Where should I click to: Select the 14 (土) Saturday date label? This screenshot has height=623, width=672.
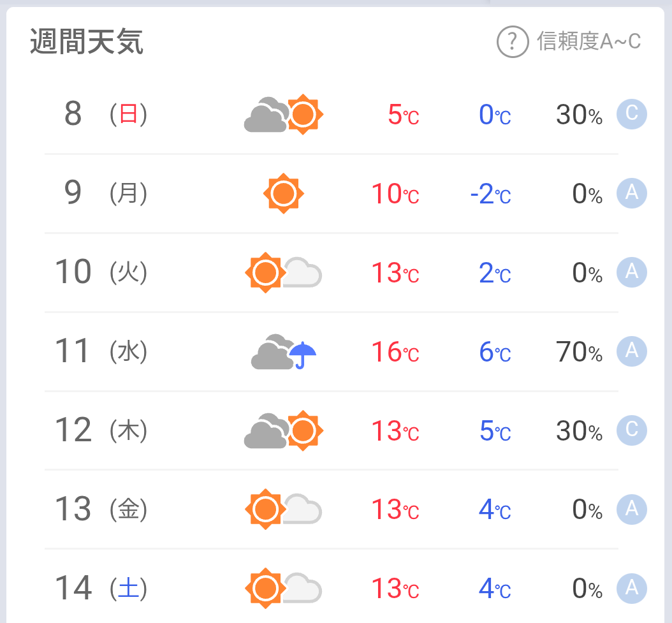(101, 588)
